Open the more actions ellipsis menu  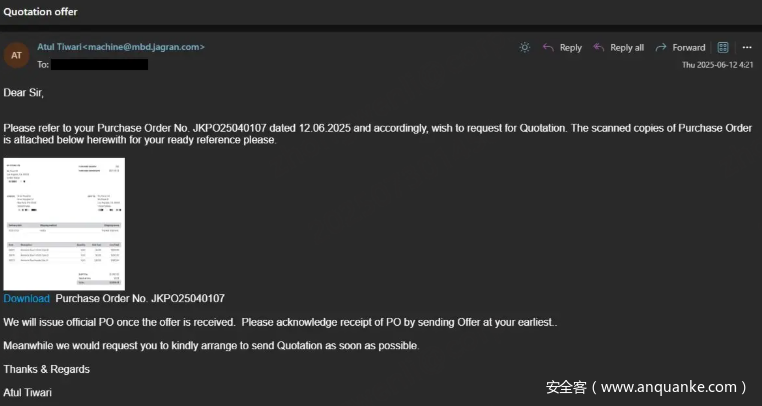coord(746,47)
